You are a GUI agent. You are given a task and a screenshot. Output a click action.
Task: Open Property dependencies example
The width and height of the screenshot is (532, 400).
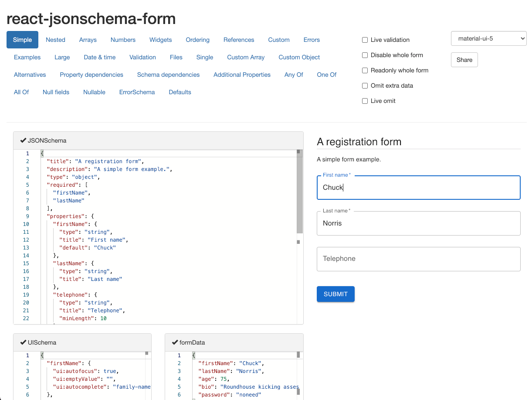91,75
